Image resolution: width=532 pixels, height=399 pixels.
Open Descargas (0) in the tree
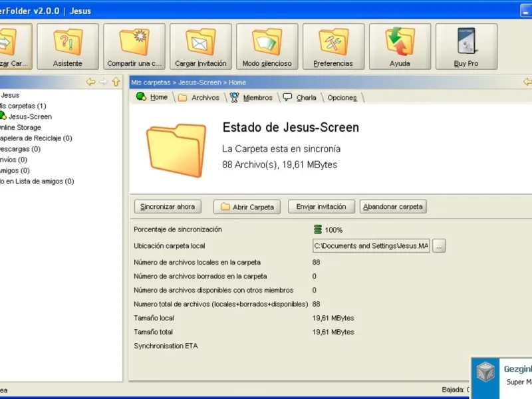pos(20,149)
